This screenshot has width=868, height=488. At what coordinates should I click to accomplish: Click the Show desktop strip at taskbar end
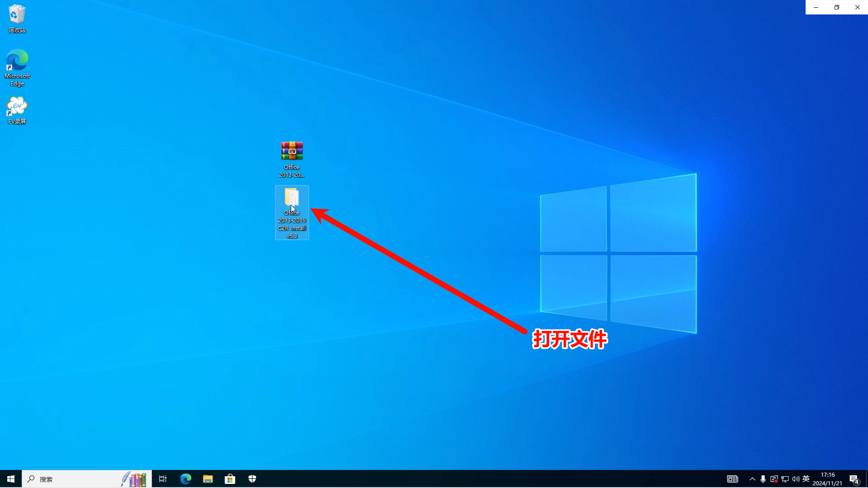tap(866, 479)
